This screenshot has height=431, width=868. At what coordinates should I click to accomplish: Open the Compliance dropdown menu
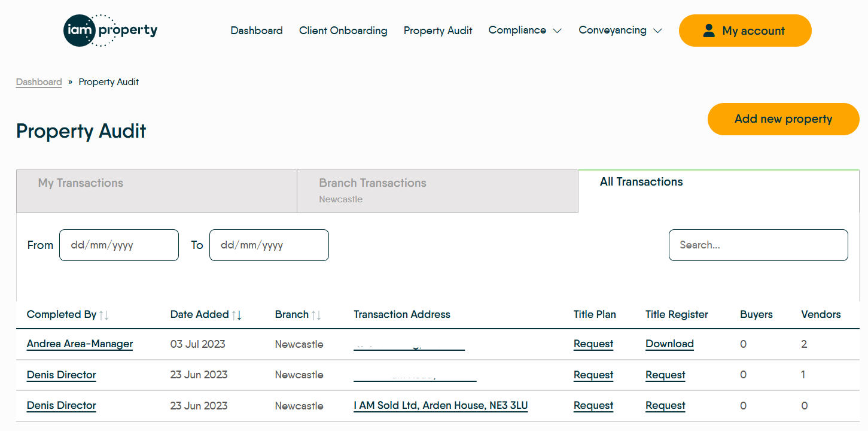[525, 30]
